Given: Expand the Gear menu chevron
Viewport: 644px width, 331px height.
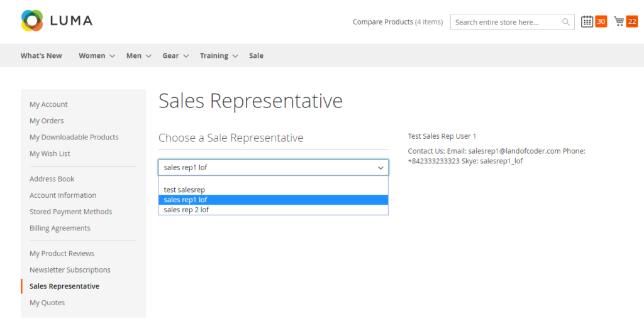Looking at the screenshot, I should tap(186, 56).
